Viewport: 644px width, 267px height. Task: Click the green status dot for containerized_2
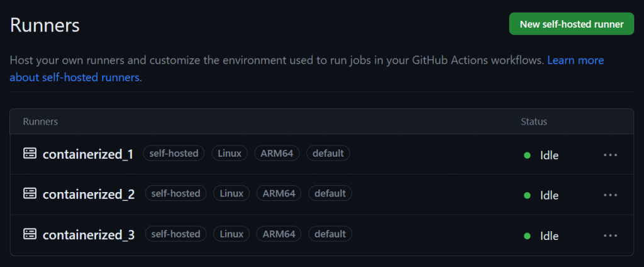click(528, 195)
